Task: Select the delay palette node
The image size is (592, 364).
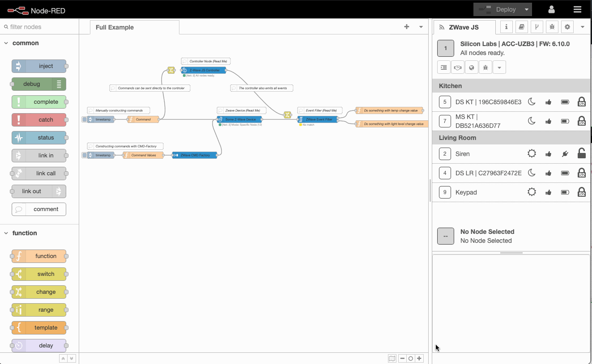Action: [39, 346]
